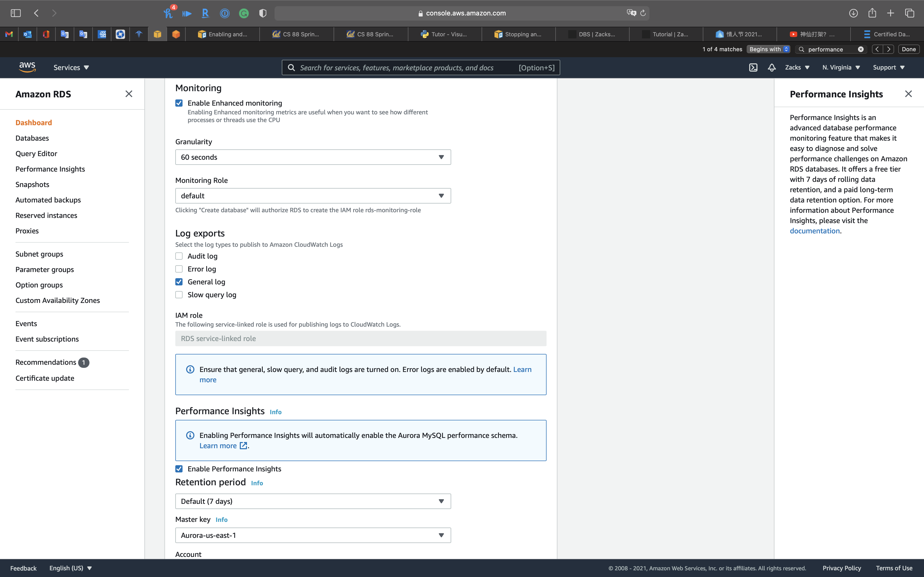Image resolution: width=924 pixels, height=577 pixels.
Task: Open AWS CloudShell icon in header
Action: point(753,67)
